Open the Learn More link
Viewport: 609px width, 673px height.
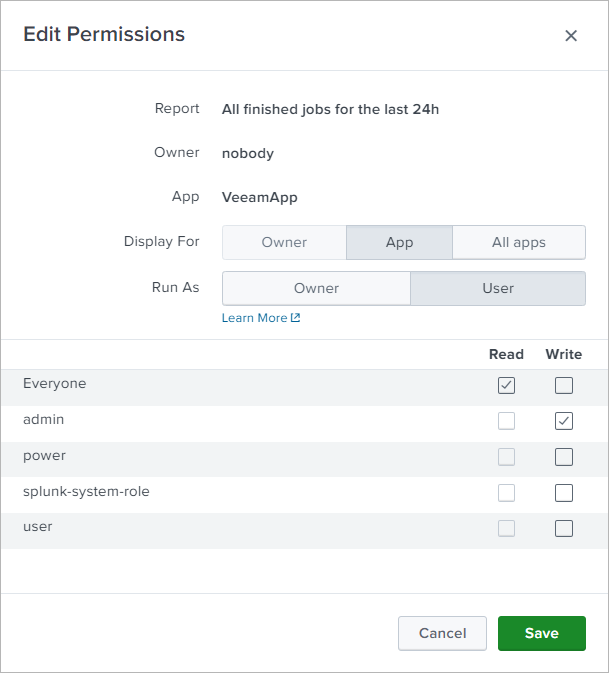[x=255, y=318]
